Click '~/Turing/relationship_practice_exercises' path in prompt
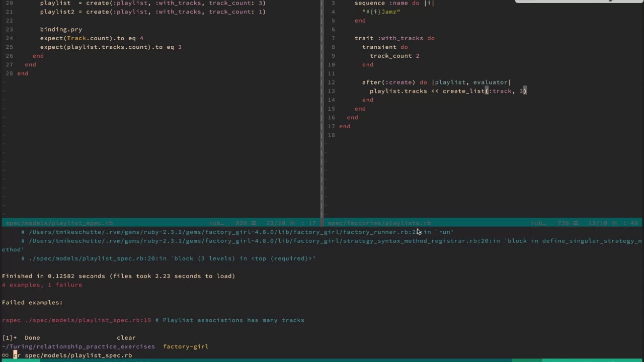Viewport: 644px width, 362px height. 78,346
